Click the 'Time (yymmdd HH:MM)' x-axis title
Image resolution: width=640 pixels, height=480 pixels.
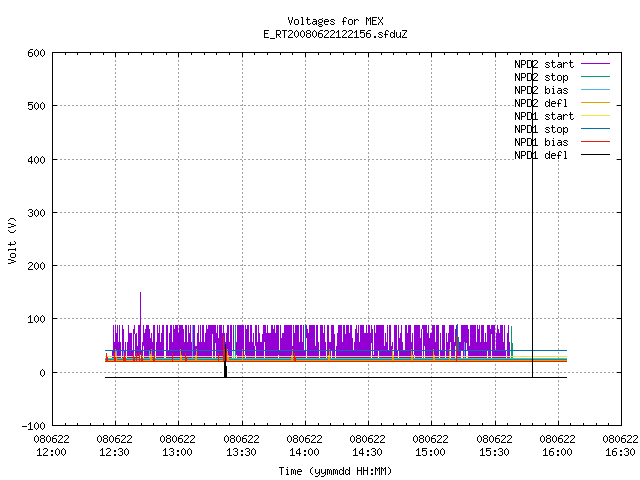[335, 471]
